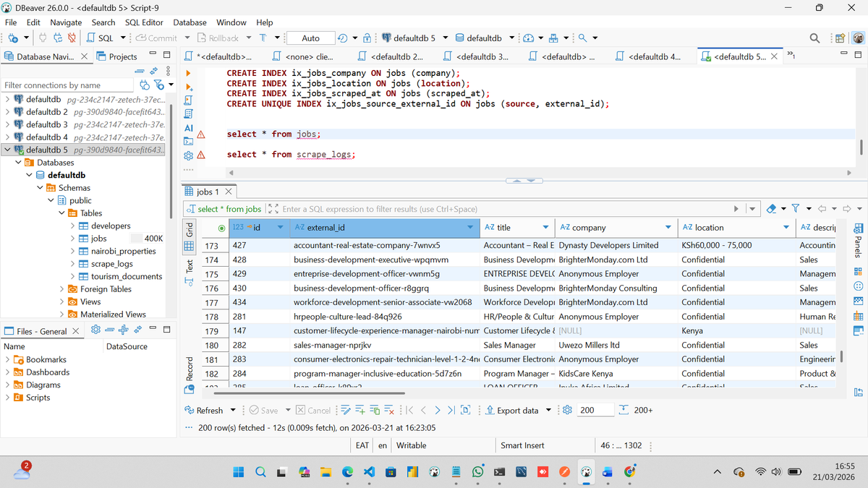
Task: Expand the developers table node
Action: pos(73,226)
